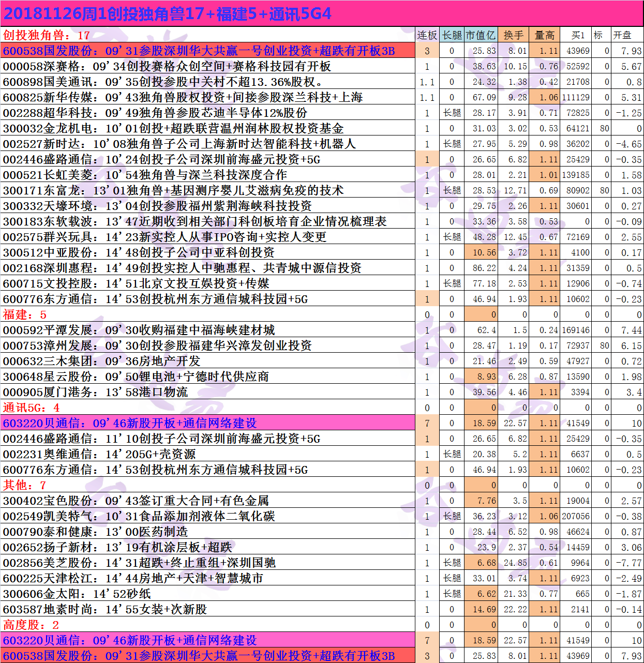Select the 002856美芝股份 description cell
The width and height of the screenshot is (644, 663).
(208, 563)
